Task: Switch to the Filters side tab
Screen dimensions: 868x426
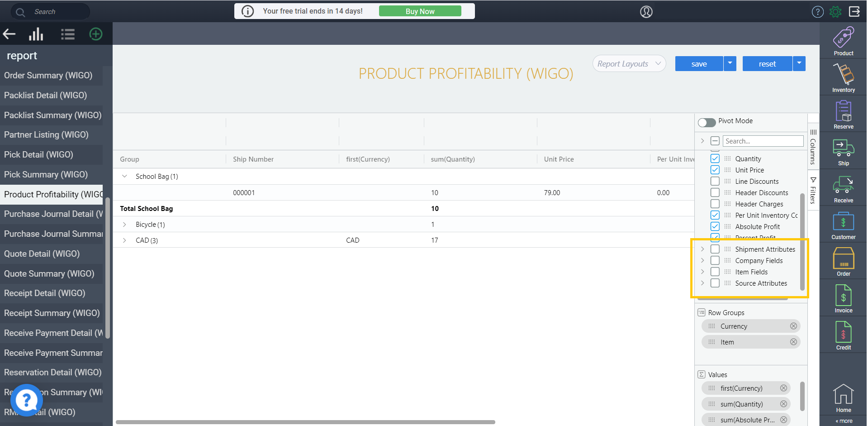Action: pos(813,190)
